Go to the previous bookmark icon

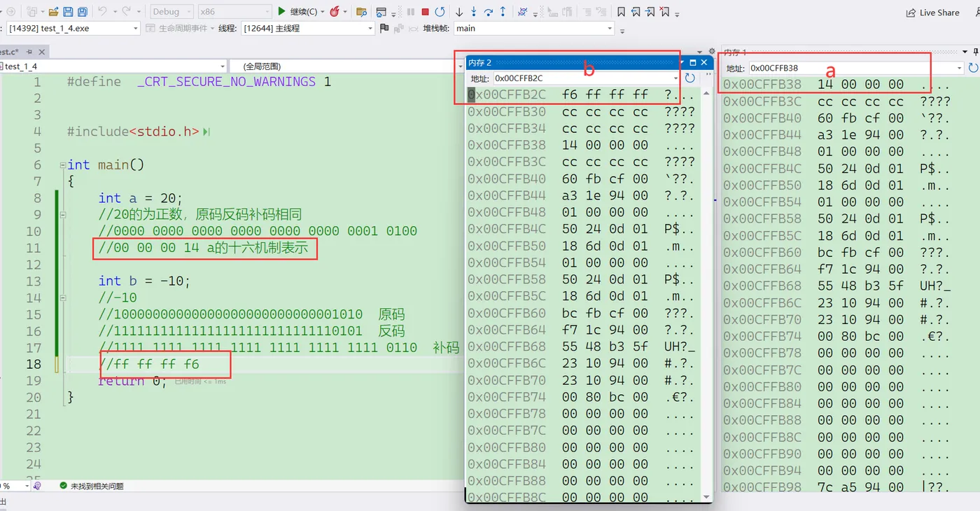pos(636,12)
